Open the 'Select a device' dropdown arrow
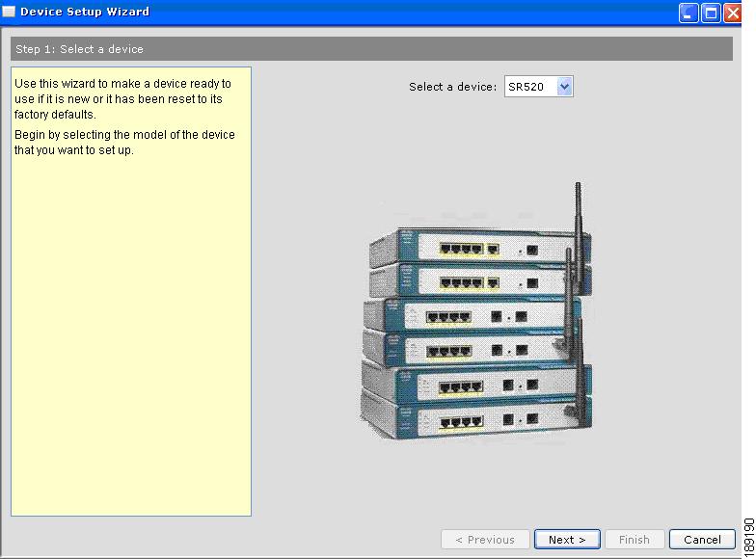756x559 pixels. 564,87
